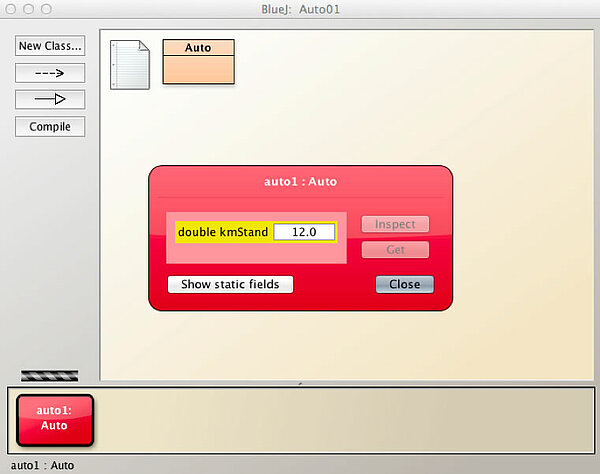Click Show static fields in inspector
The image size is (600, 474).
click(230, 284)
